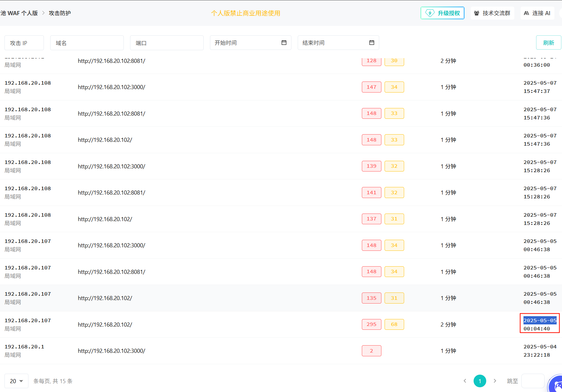The width and height of the screenshot is (562, 392).
Task: Click the 个人版禁止商业用途使用 notice
Action: click(x=246, y=13)
